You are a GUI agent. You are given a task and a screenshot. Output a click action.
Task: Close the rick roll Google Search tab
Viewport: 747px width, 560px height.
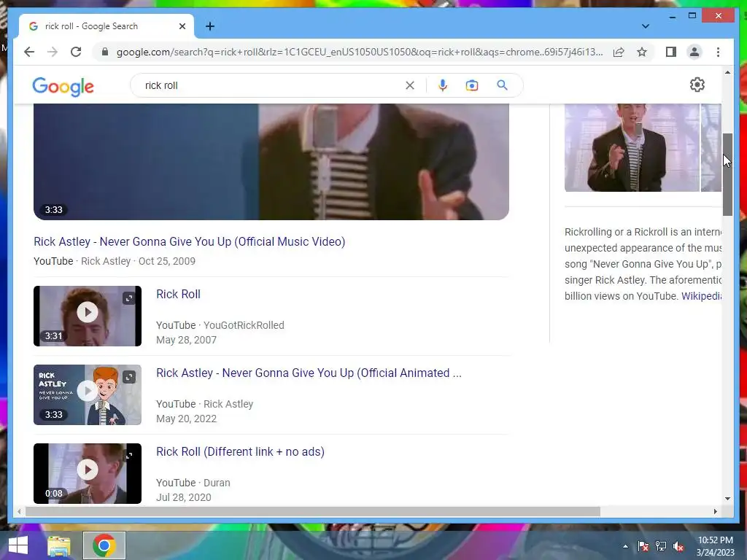click(182, 26)
